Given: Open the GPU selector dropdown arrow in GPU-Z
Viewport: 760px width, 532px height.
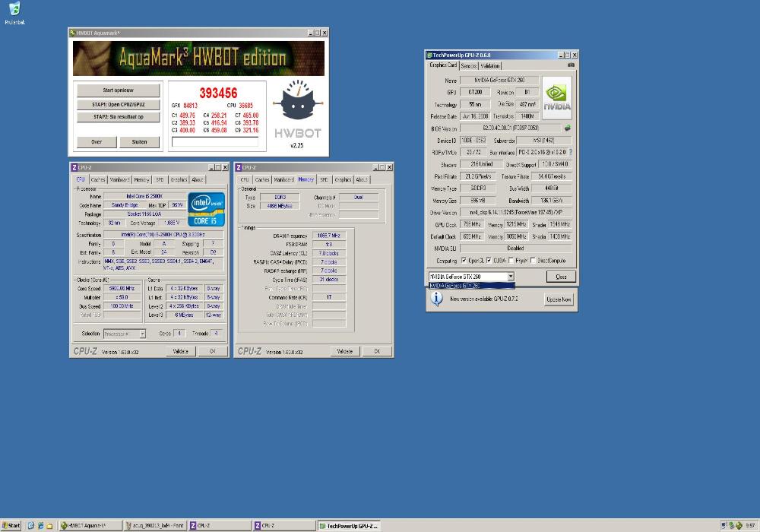Looking at the screenshot, I should [x=511, y=277].
